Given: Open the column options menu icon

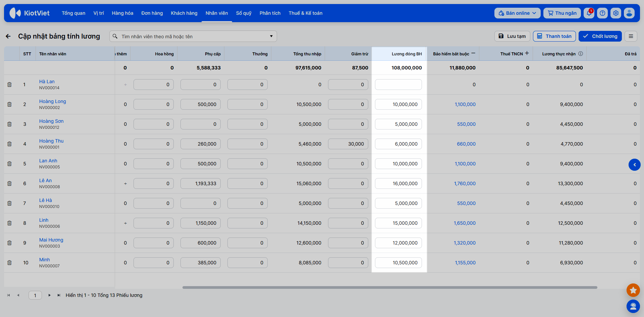Looking at the screenshot, I should (631, 36).
